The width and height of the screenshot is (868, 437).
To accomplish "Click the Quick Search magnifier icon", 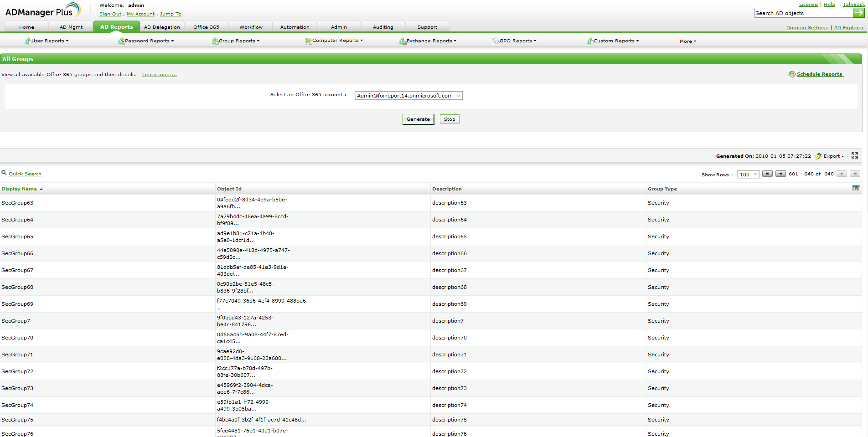I will pyautogui.click(x=4, y=173).
